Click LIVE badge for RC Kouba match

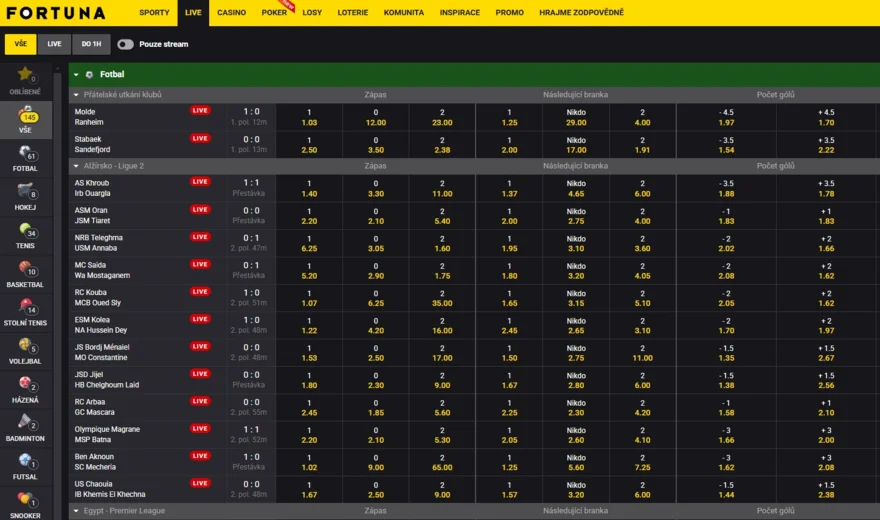200,292
